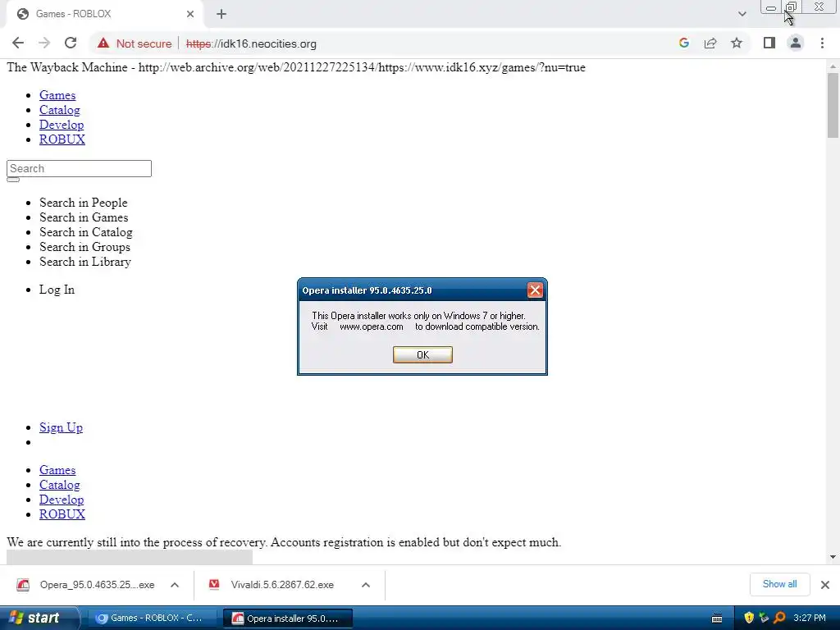Go forward with the arrow button
This screenshot has width=840, height=630.
pyautogui.click(x=44, y=43)
